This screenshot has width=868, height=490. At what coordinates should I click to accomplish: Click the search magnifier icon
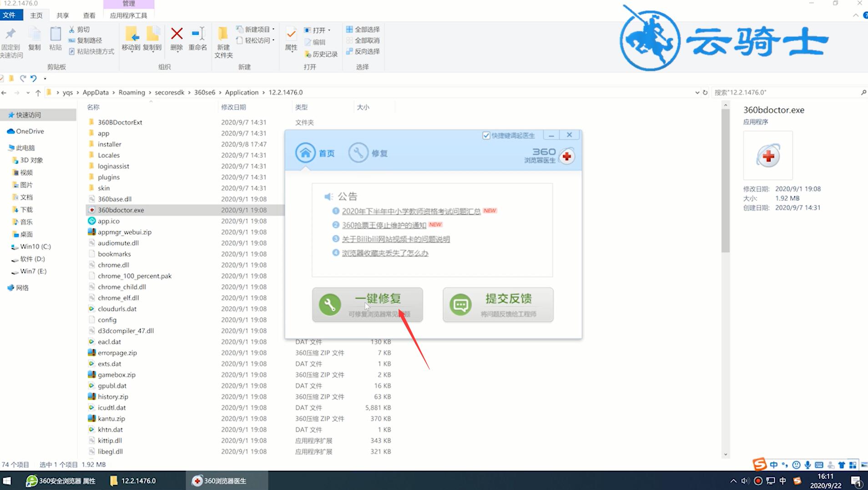(x=863, y=92)
